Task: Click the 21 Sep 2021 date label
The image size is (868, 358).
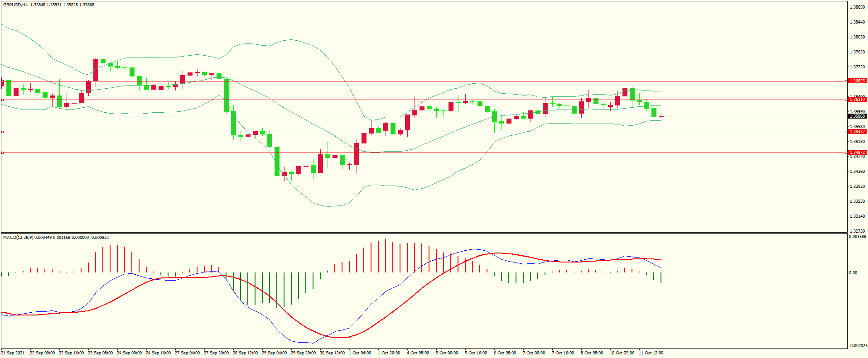Action: tap(13, 353)
